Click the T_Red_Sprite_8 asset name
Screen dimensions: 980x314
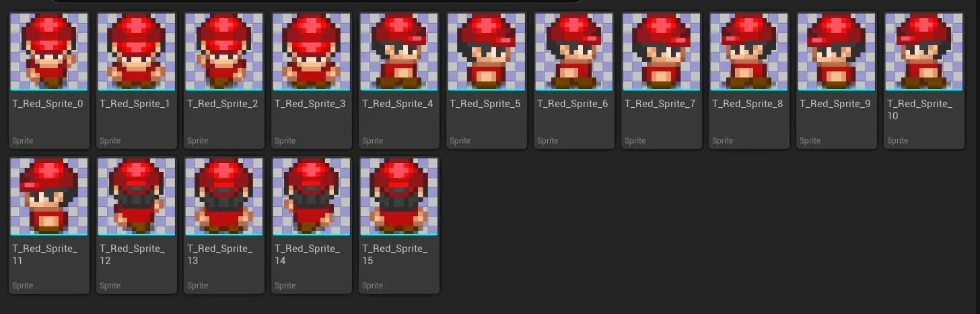[x=748, y=104]
